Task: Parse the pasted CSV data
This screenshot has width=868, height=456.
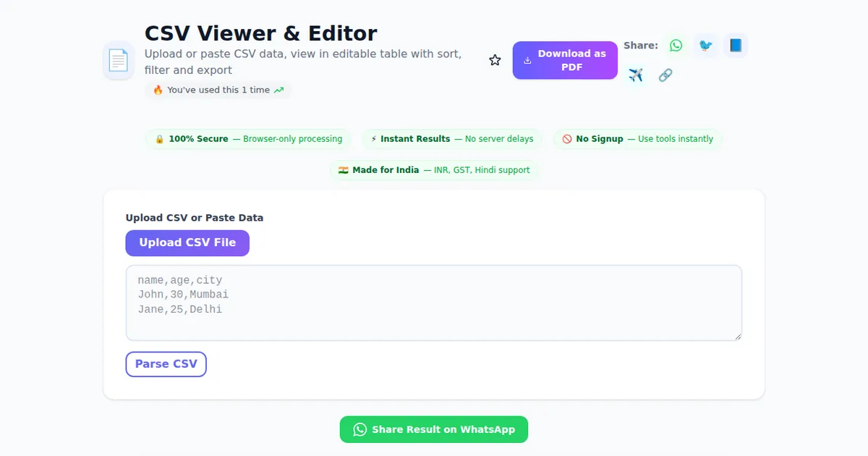Action: (166, 363)
